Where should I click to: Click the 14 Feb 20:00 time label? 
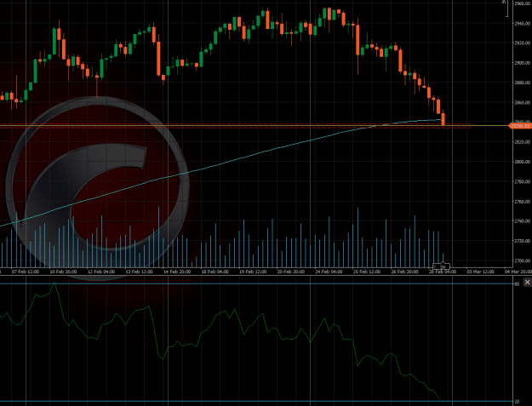coord(177,272)
